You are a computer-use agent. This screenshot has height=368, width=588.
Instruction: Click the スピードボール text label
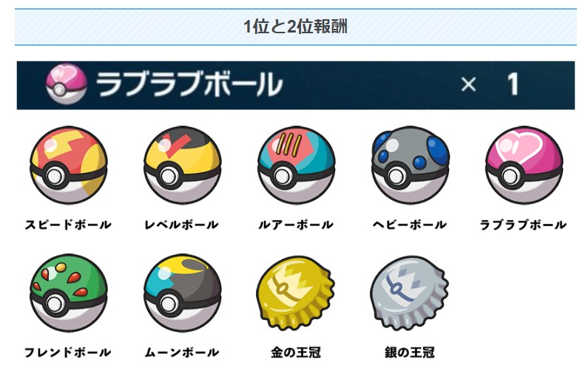tap(68, 225)
